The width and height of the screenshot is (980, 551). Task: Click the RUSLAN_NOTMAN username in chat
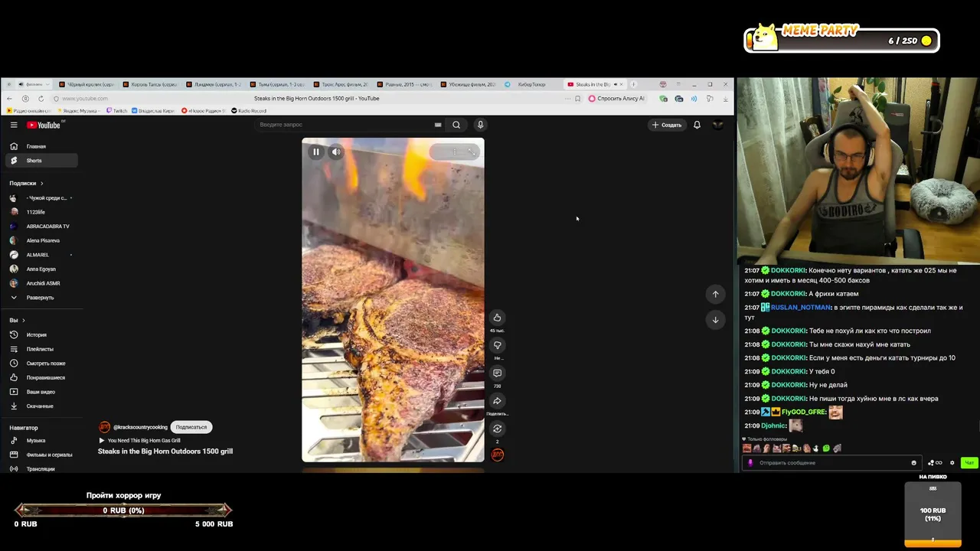coord(800,308)
